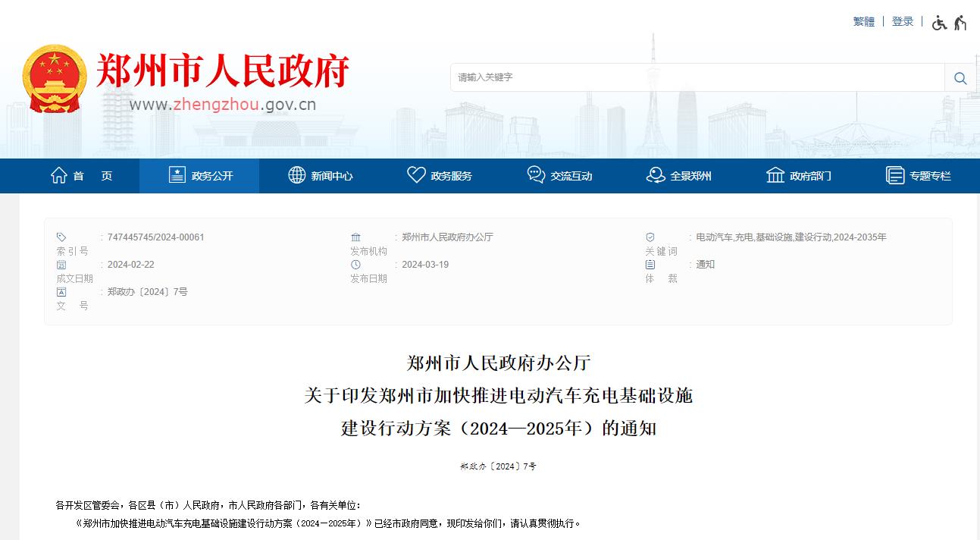Screen dimensions: 980x540
Task: Click the 首页 home menu label
Action: [x=92, y=176]
